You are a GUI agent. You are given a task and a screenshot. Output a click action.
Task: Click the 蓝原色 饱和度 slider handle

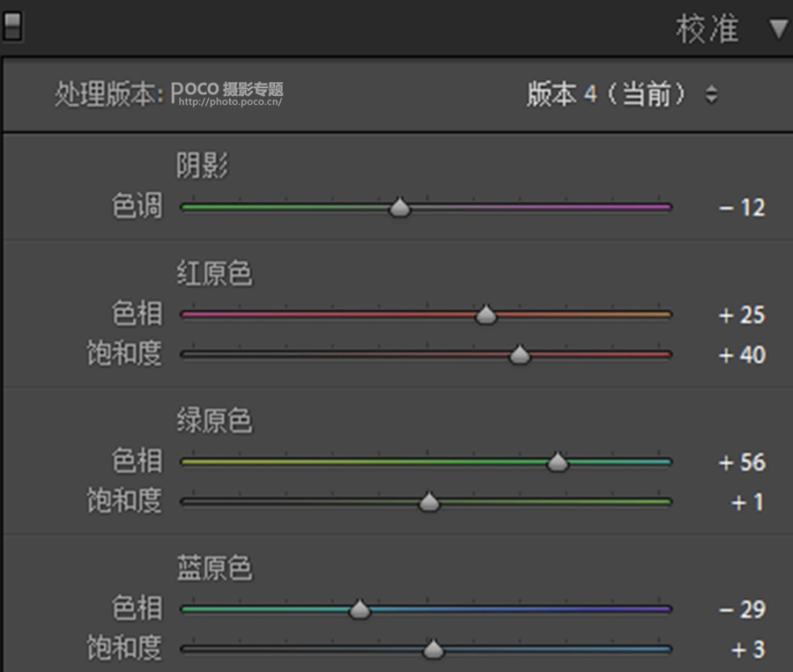pyautogui.click(x=433, y=650)
